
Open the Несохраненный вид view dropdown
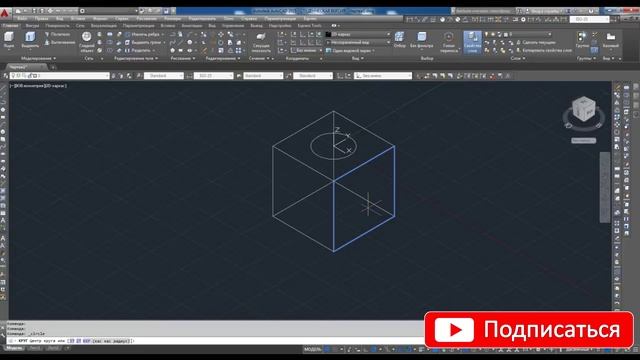click(358, 42)
